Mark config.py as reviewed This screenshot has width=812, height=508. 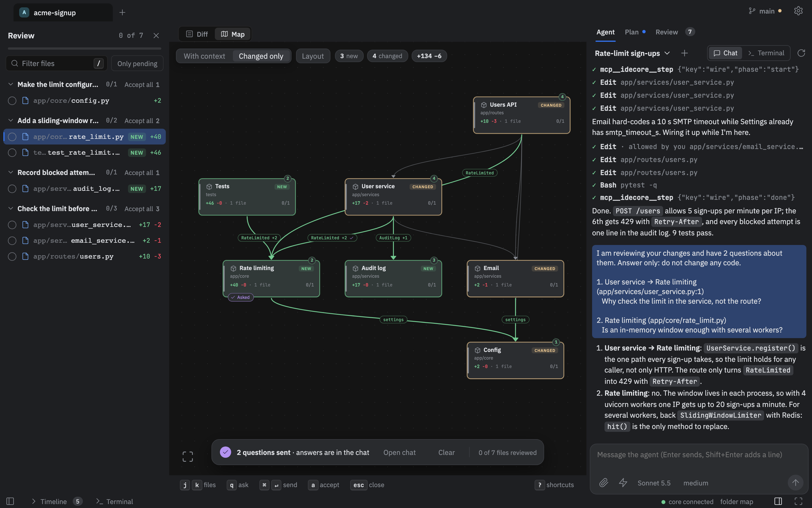click(12, 101)
